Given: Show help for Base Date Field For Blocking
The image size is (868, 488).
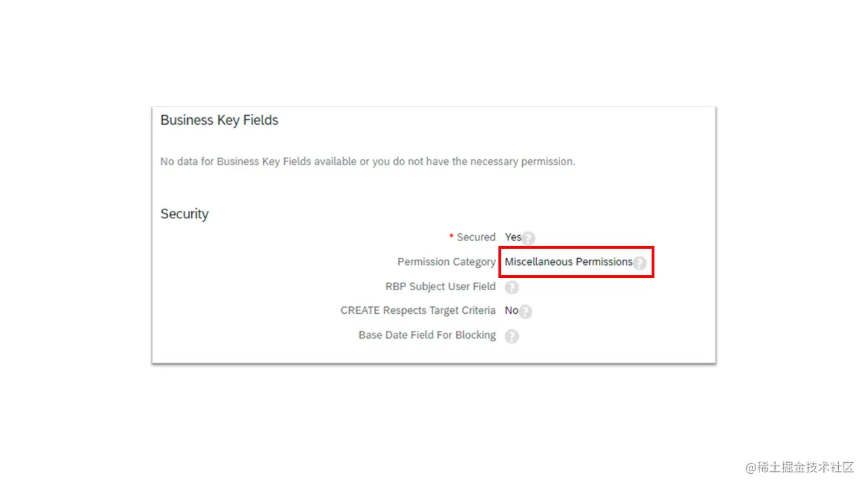Looking at the screenshot, I should pyautogui.click(x=511, y=336).
